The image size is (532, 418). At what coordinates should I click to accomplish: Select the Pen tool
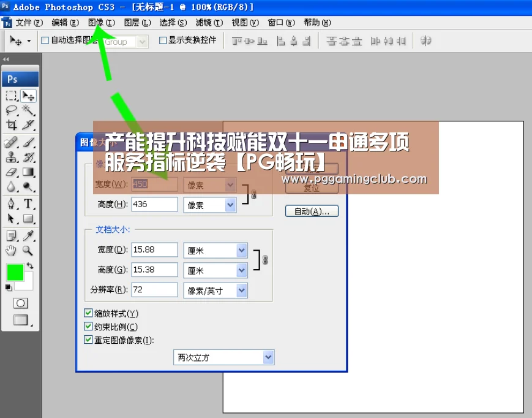[11, 203]
